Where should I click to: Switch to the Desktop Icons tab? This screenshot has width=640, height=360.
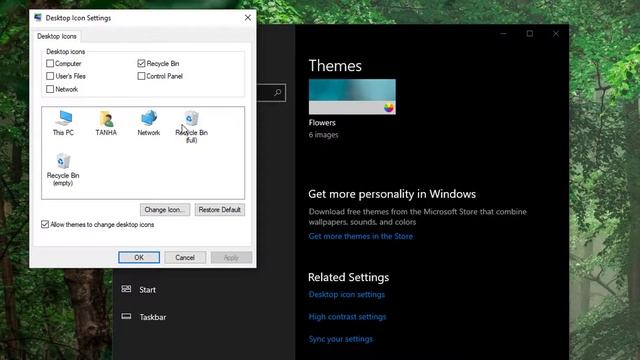coord(57,36)
